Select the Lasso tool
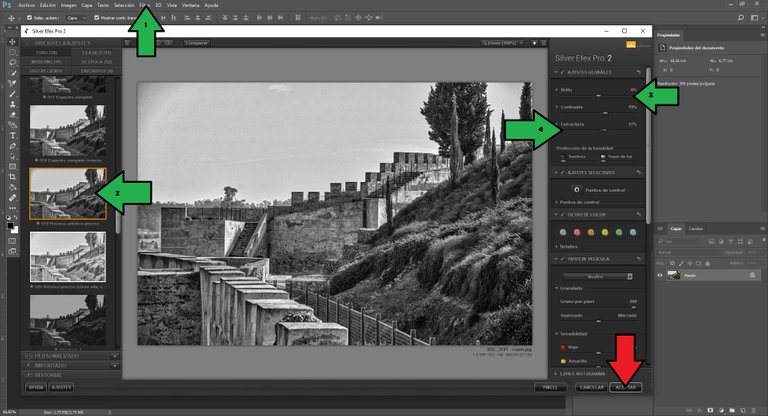 pos(12,62)
